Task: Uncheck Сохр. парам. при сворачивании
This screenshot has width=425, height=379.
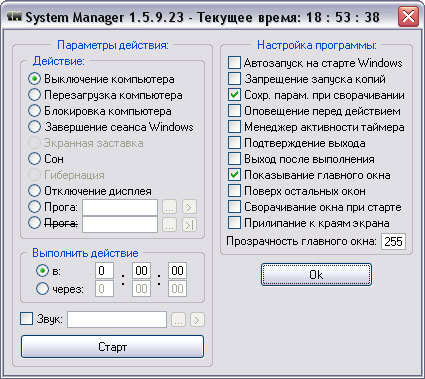Action: pos(234,95)
